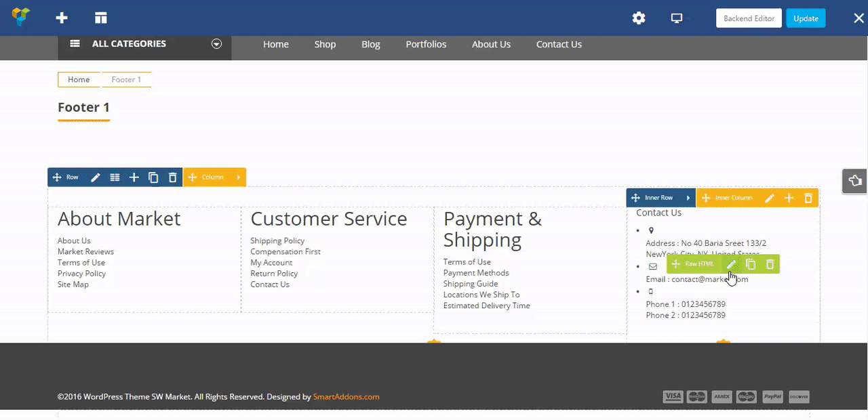The width and height of the screenshot is (868, 420).
Task: Duplicate the Raw HTML element
Action: [751, 264]
